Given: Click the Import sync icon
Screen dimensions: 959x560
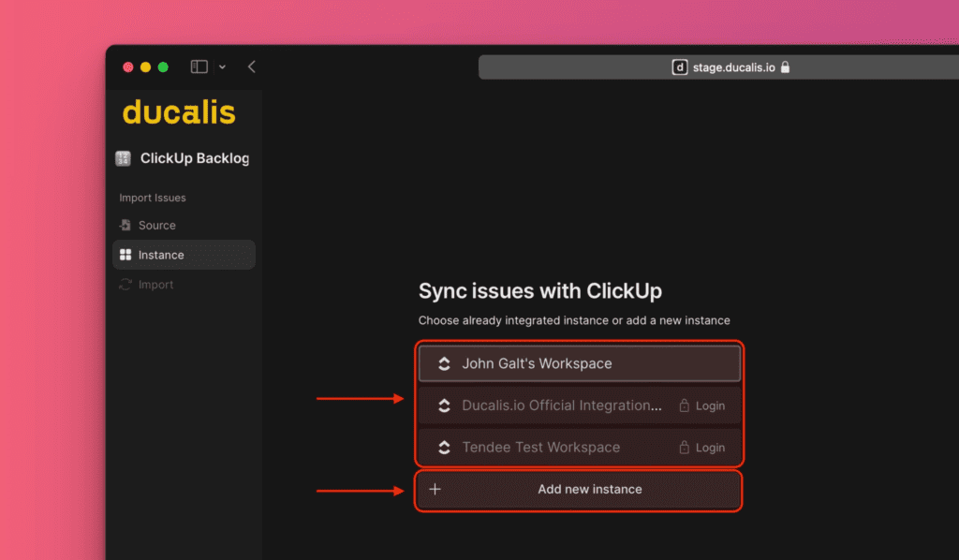Looking at the screenshot, I should [125, 285].
